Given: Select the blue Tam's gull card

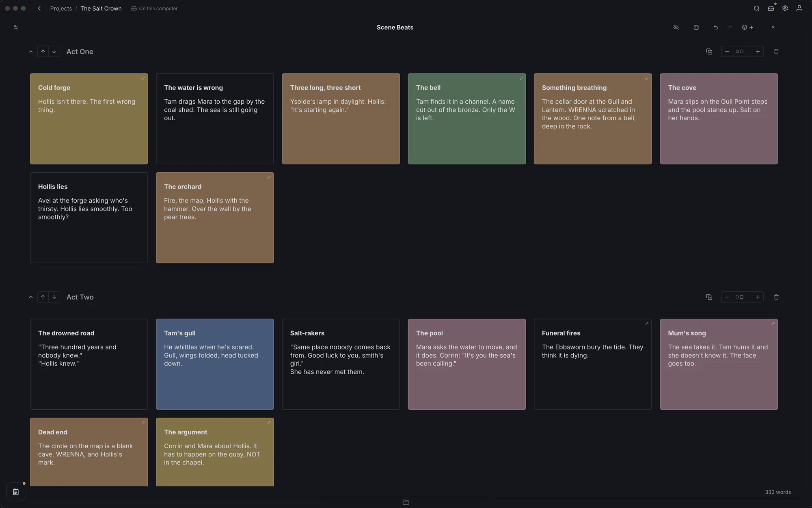Looking at the screenshot, I should point(215,364).
